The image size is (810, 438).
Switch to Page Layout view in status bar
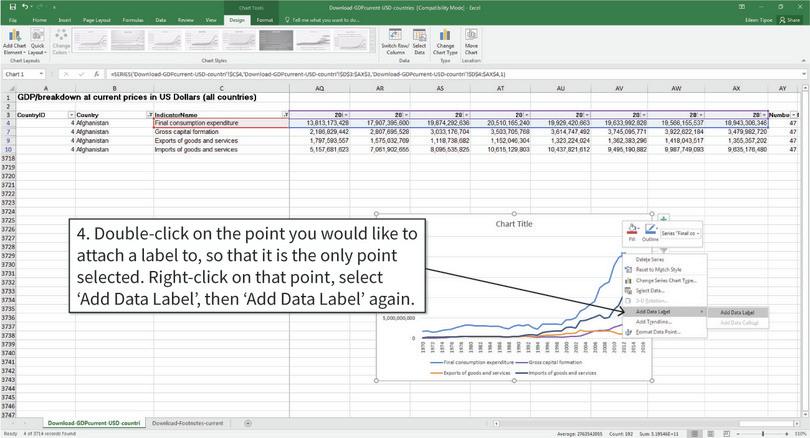point(710,434)
